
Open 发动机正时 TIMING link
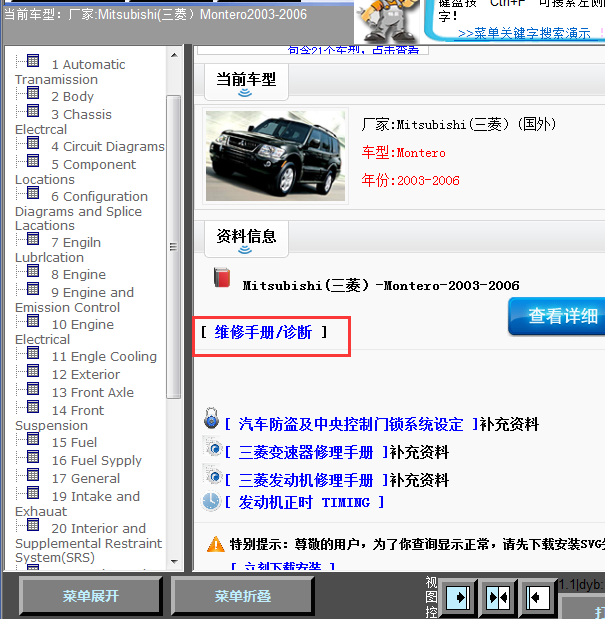coord(304,503)
